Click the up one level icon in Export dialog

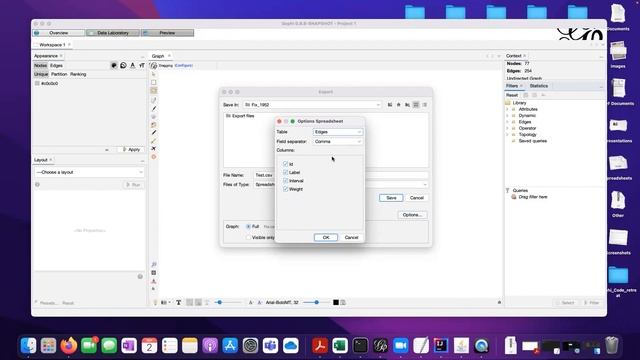click(x=390, y=105)
